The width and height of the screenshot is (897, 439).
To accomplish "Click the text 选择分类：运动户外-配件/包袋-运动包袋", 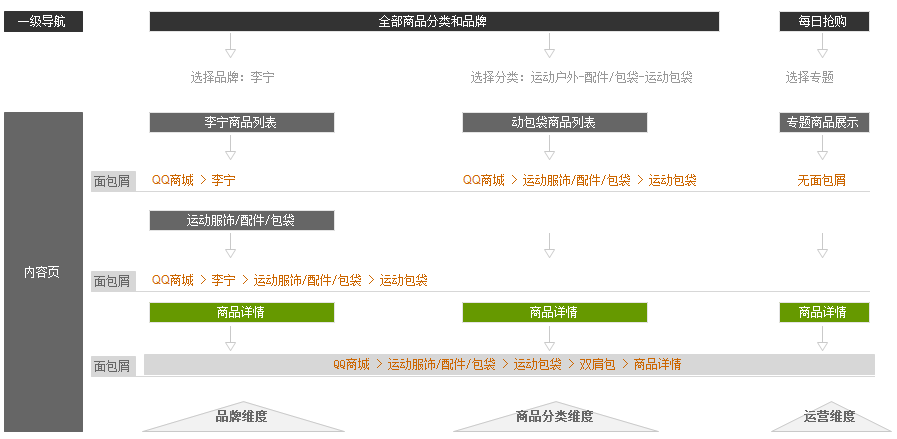I will click(x=581, y=77).
